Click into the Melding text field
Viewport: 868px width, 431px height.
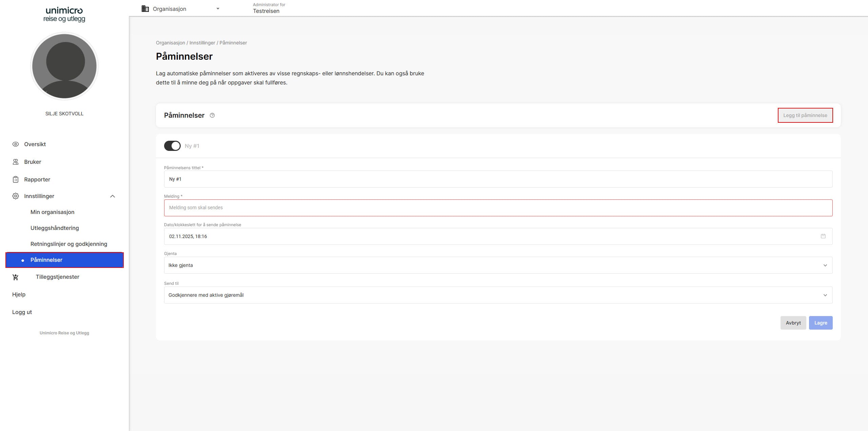[x=498, y=208]
